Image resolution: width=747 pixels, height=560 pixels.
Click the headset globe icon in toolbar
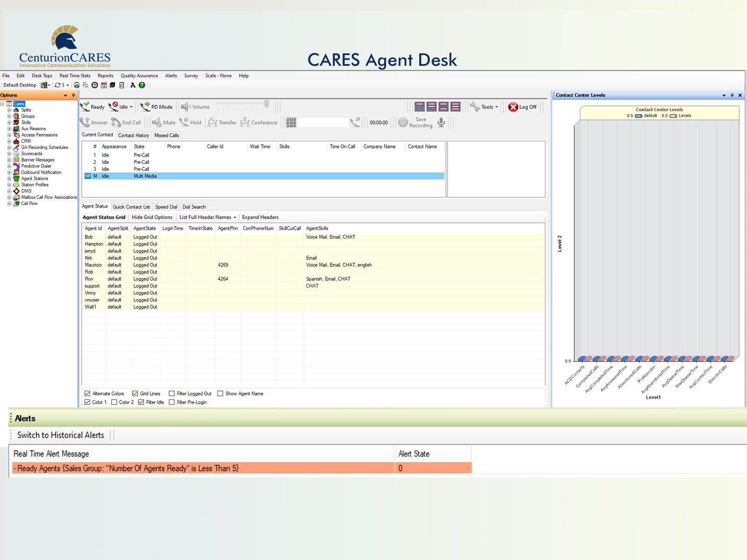point(77,85)
